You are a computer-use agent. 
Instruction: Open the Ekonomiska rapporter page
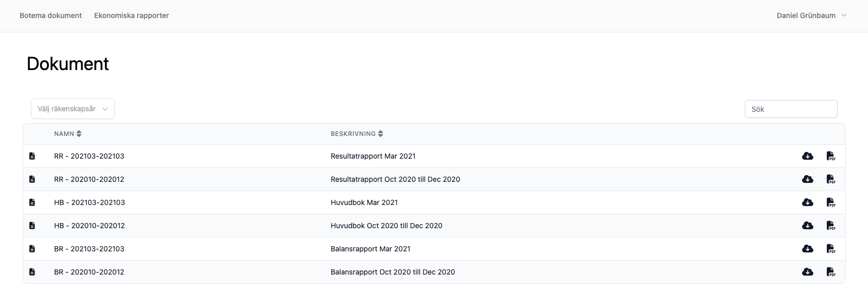click(x=131, y=15)
